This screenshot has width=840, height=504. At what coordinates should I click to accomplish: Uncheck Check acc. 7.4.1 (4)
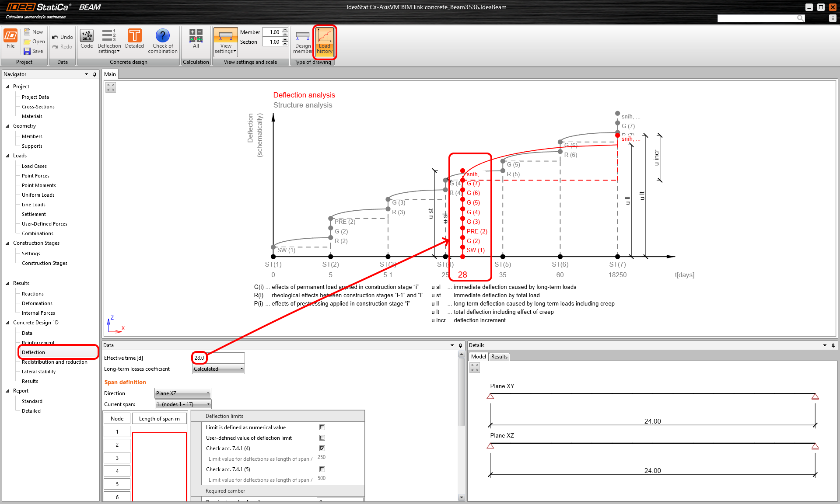[322, 448]
